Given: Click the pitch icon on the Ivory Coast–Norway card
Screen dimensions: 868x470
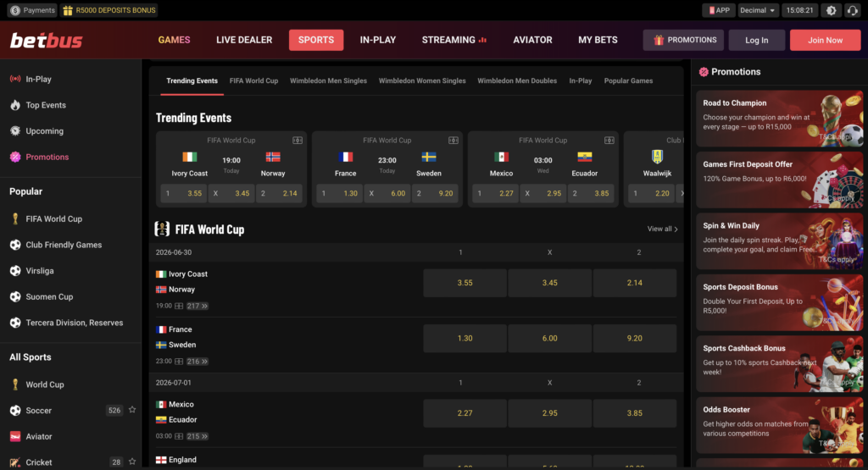Looking at the screenshot, I should (298, 141).
